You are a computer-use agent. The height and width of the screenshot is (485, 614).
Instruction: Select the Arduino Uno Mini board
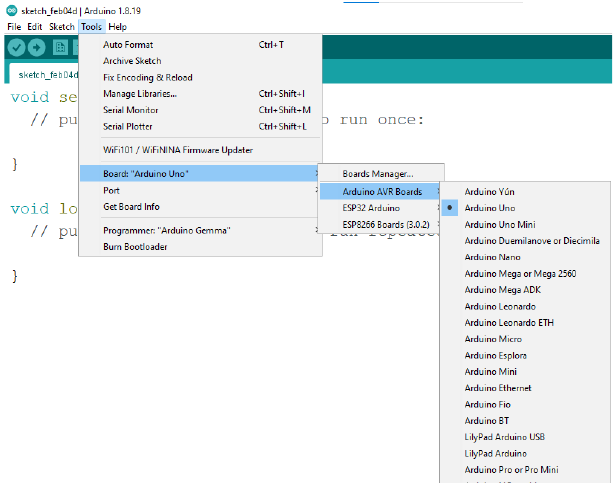click(526, 224)
